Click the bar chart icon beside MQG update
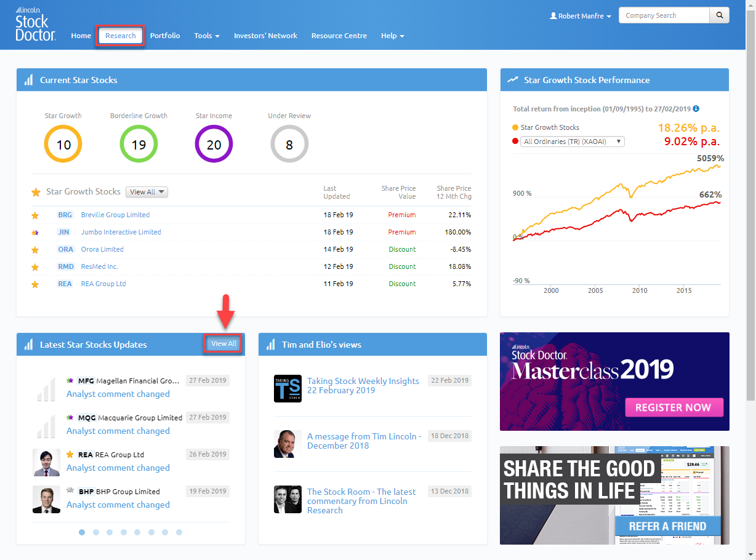 pos(46,425)
